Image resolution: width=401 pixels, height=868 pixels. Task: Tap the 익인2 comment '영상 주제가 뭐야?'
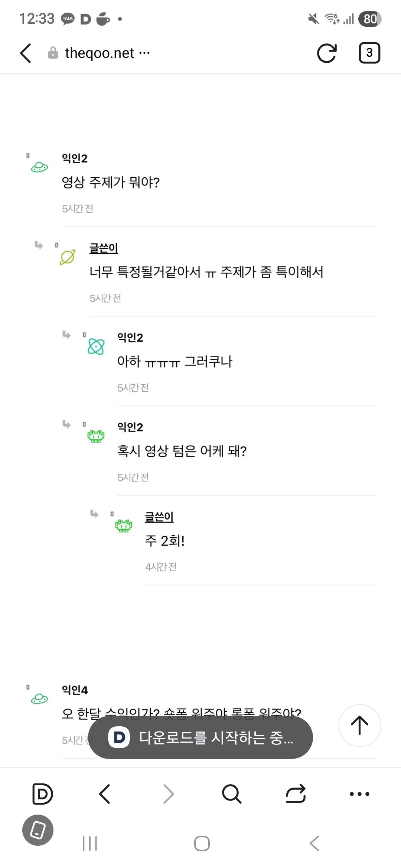tap(111, 182)
